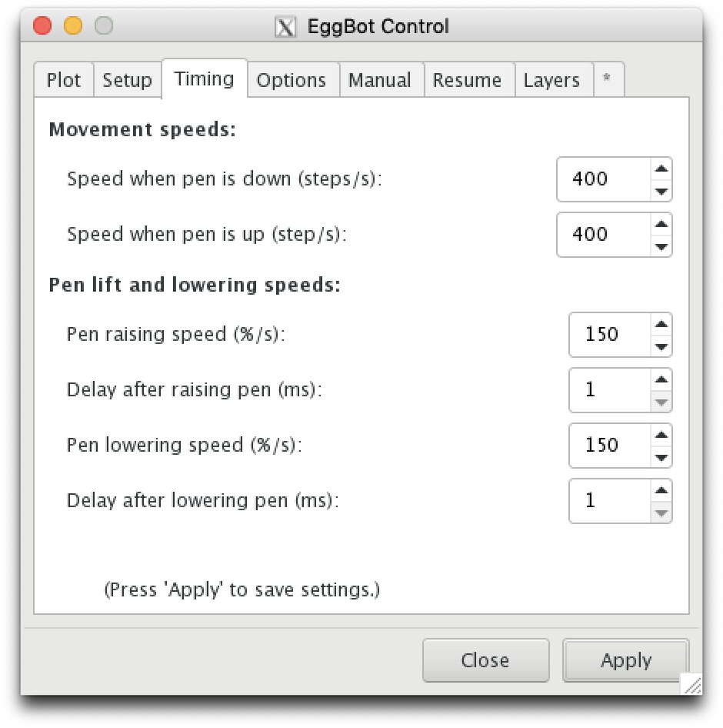
Task: Go to the Manual tab
Action: pos(380,80)
